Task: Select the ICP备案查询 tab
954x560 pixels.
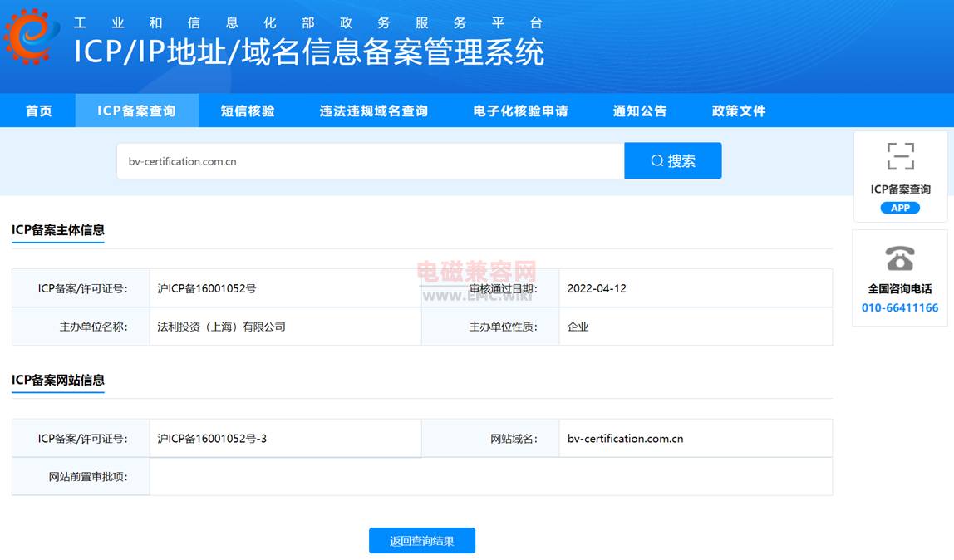Action: [137, 111]
